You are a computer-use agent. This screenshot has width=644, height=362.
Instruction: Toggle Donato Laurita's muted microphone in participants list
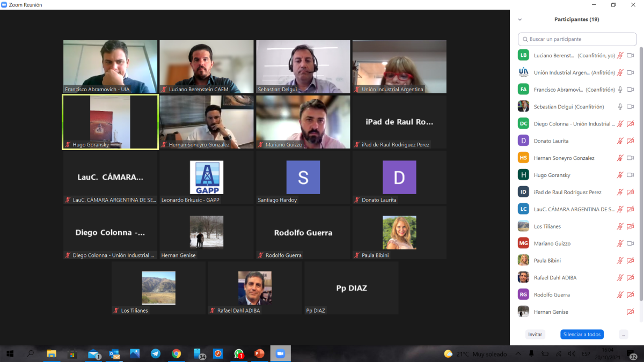click(620, 141)
